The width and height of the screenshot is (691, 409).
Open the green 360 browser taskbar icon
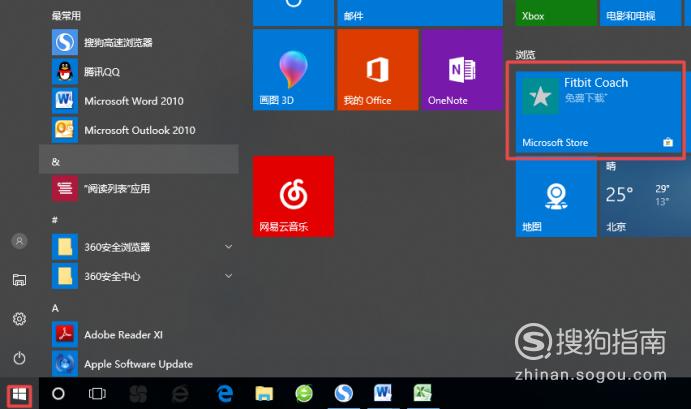[x=304, y=394]
